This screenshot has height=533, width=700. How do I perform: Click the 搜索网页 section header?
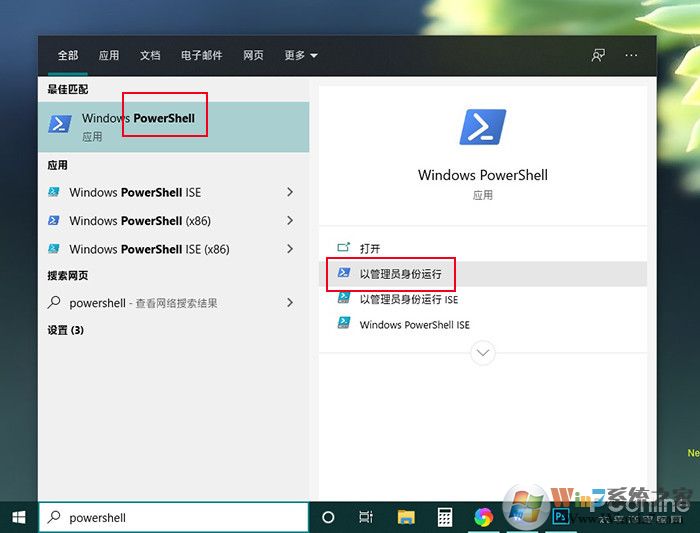click(x=68, y=275)
